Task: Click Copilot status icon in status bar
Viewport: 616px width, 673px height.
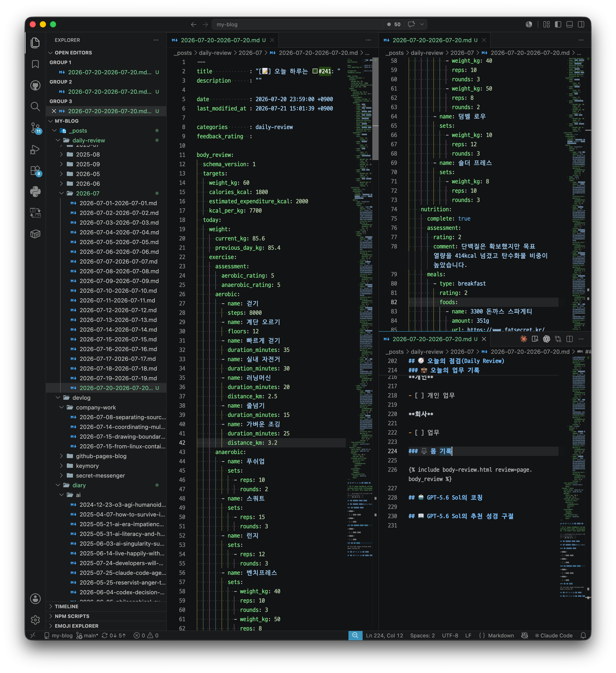Action: pyautogui.click(x=524, y=635)
